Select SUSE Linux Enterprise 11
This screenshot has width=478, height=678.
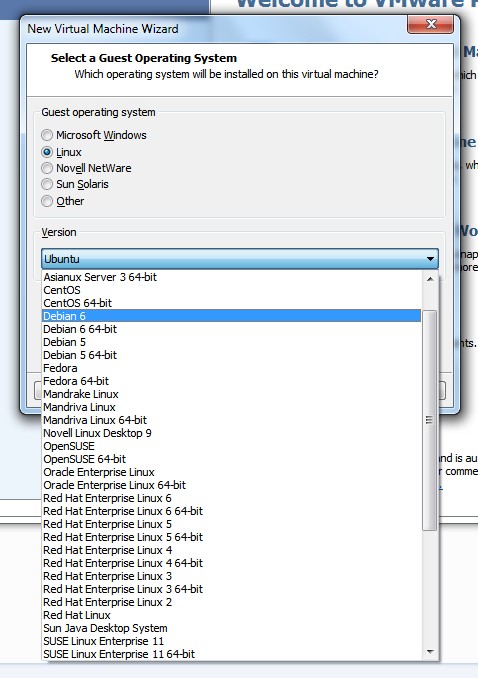pyautogui.click(x=231, y=641)
